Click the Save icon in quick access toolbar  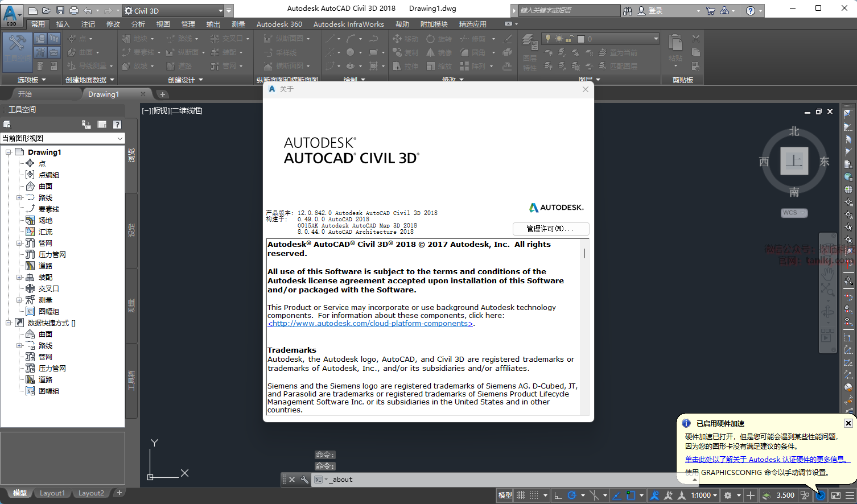[x=60, y=11]
